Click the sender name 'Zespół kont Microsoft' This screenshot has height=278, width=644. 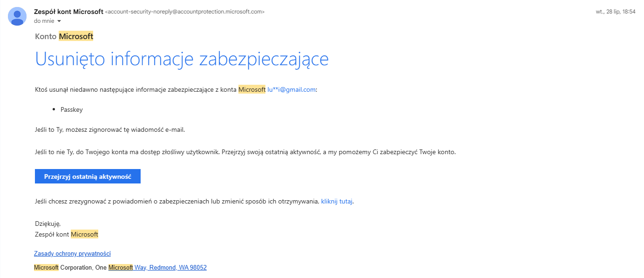69,12
